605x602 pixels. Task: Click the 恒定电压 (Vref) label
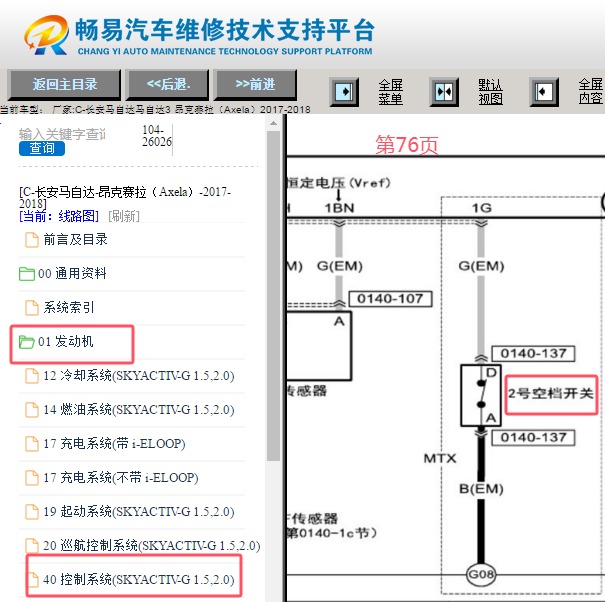coord(339,183)
